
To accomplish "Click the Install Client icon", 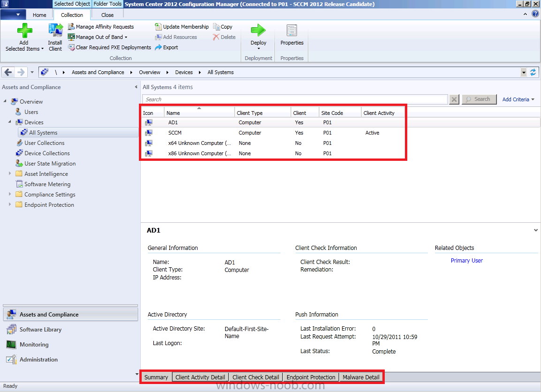I will point(55,30).
